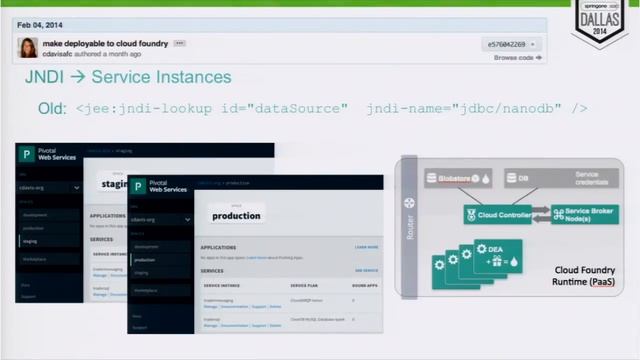Click the ADD SERVICE link beside Services

[x=367, y=271]
